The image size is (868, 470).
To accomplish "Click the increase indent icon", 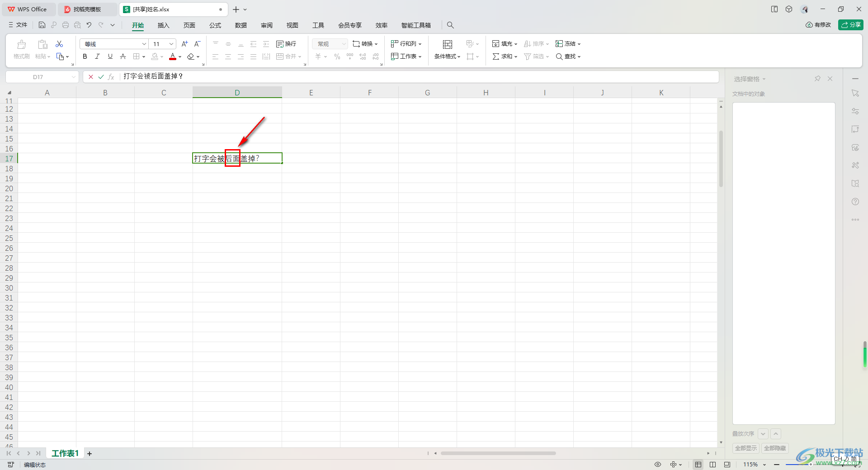I will pos(266,44).
